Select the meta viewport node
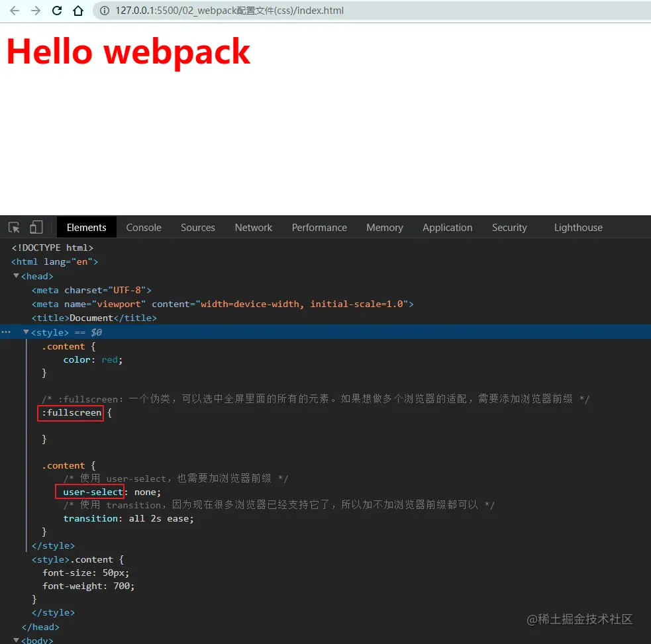Image resolution: width=651 pixels, height=644 pixels. (x=223, y=304)
